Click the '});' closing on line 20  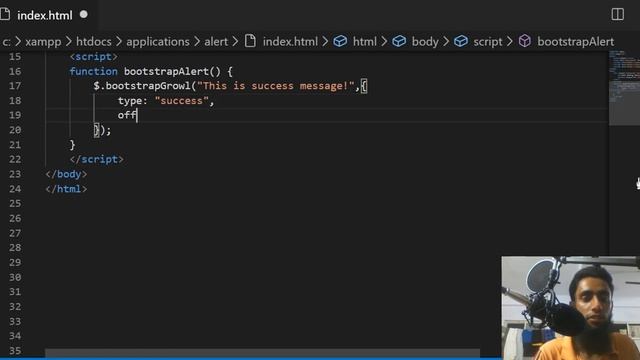[102, 130]
